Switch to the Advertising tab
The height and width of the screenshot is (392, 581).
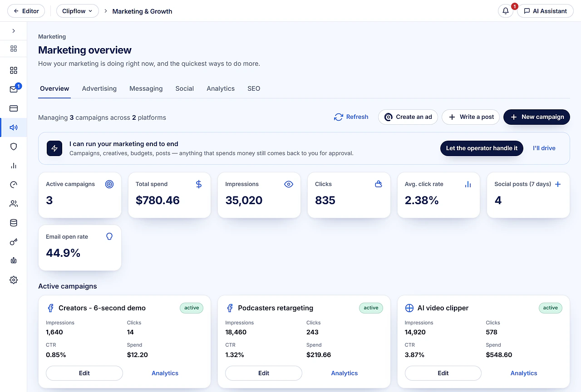pos(99,88)
